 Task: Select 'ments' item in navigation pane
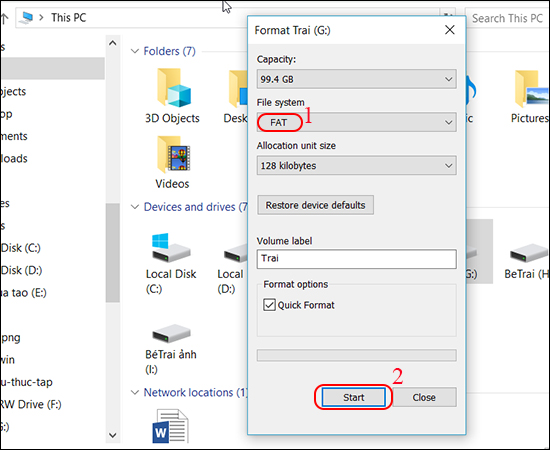pos(14,136)
